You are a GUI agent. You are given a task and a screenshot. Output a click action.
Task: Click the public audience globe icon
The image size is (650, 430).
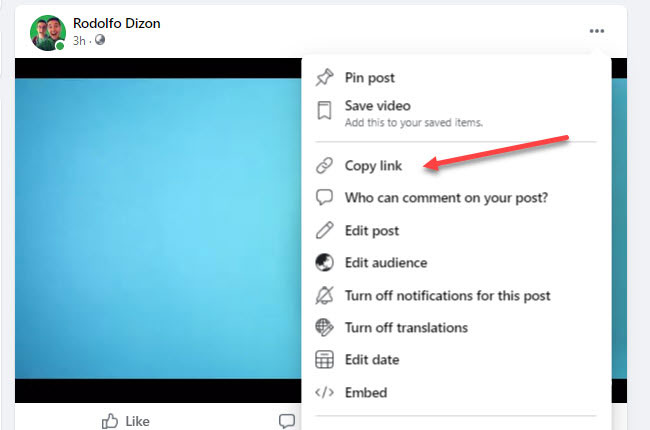100,40
